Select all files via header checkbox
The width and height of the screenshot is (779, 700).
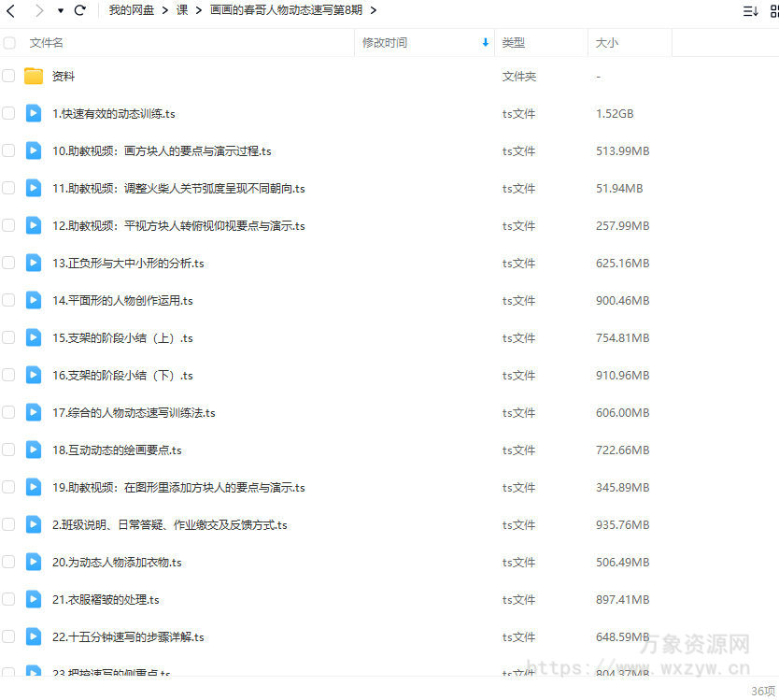pyautogui.click(x=9, y=42)
